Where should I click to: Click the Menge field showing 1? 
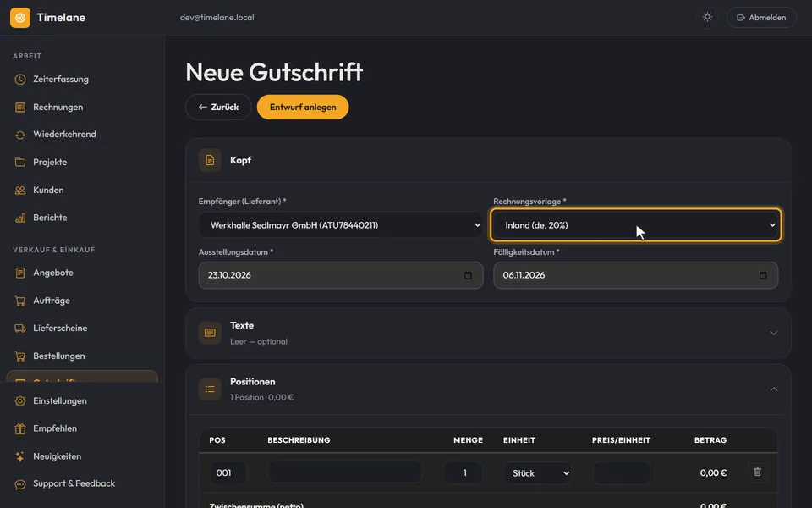click(x=463, y=472)
